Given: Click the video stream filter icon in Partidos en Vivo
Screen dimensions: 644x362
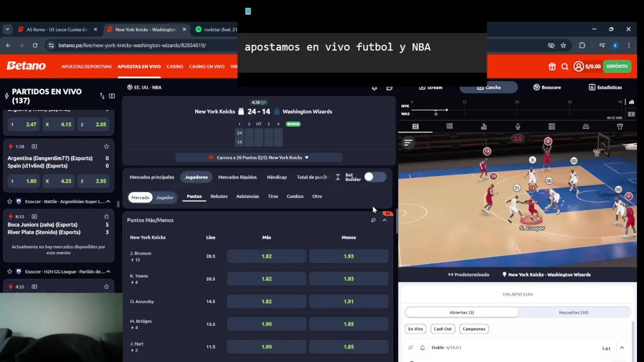Looking at the screenshot, I should tap(112, 96).
